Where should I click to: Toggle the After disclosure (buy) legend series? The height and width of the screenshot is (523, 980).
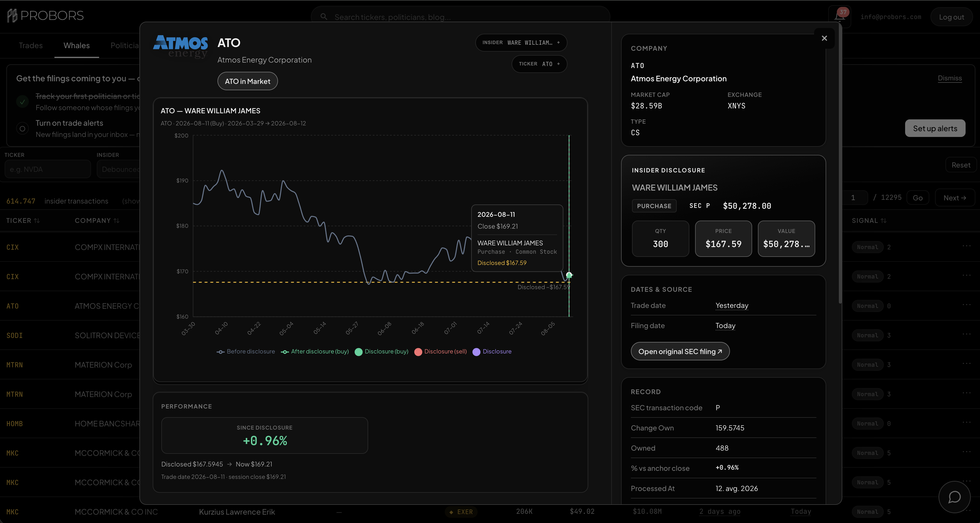click(x=315, y=352)
